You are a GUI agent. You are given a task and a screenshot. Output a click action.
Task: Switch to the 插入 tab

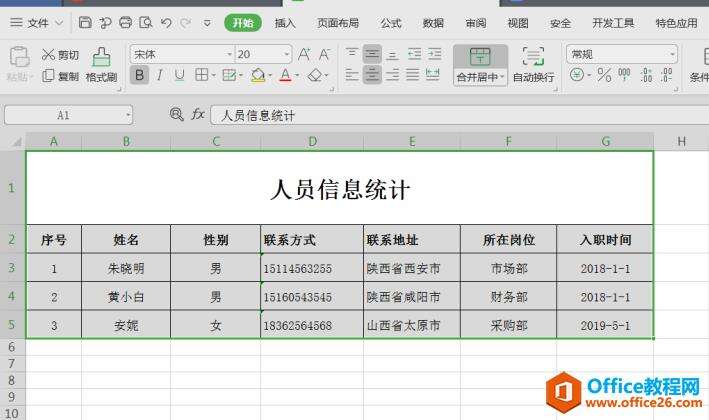[x=285, y=23]
